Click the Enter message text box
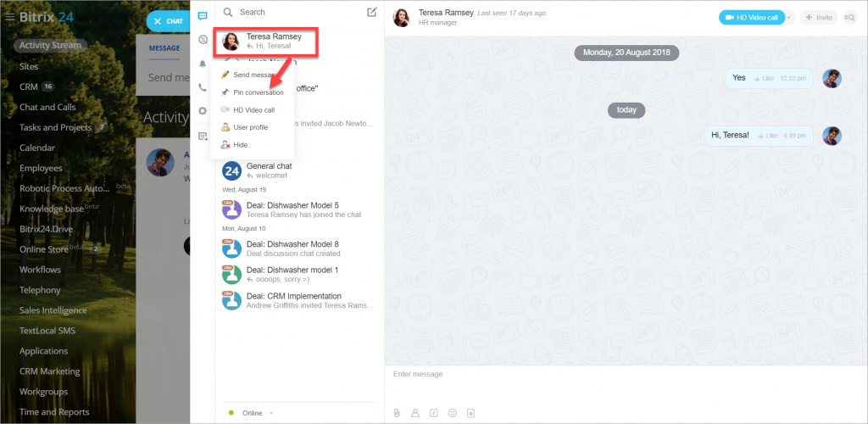Viewport: 868px width, 424px height. click(626, 385)
